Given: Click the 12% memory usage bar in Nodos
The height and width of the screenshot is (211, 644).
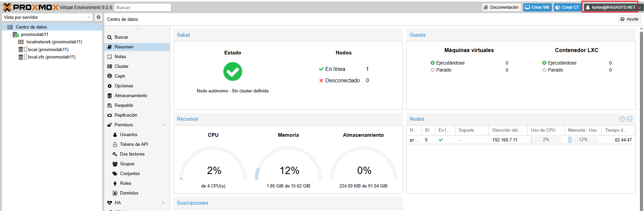Looking at the screenshot, I should [583, 140].
